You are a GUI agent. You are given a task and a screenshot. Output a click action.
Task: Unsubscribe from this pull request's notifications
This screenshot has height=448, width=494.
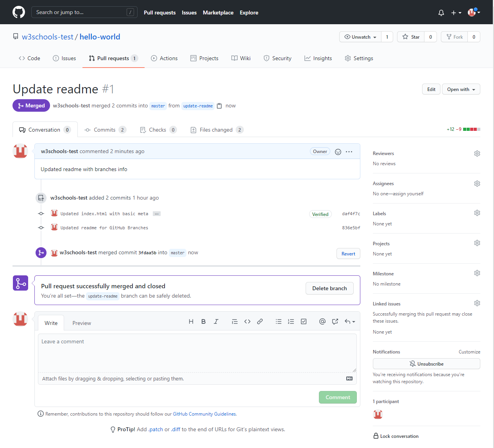tap(426, 364)
